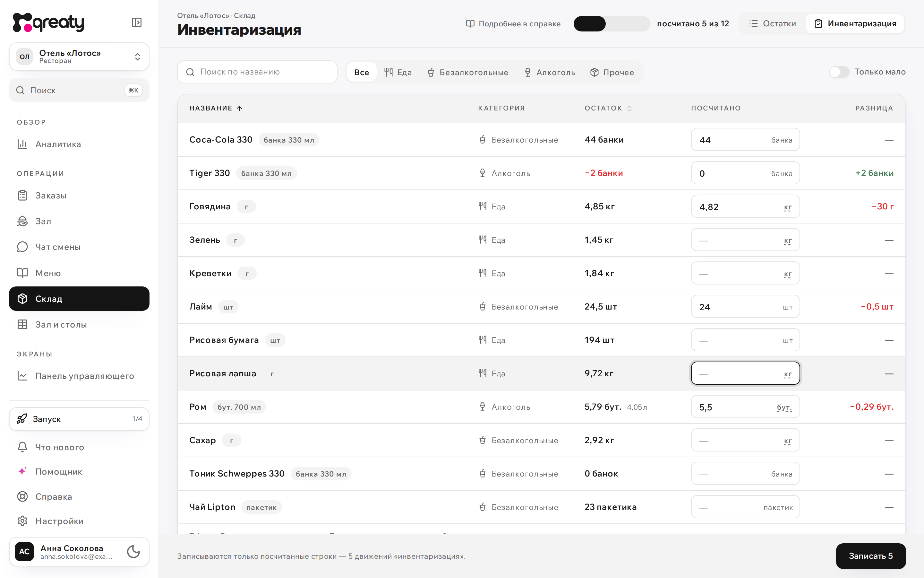Image resolution: width=924 pixels, height=578 pixels.
Task: Click the Tiger 330 difference +2 банки
Action: [874, 173]
